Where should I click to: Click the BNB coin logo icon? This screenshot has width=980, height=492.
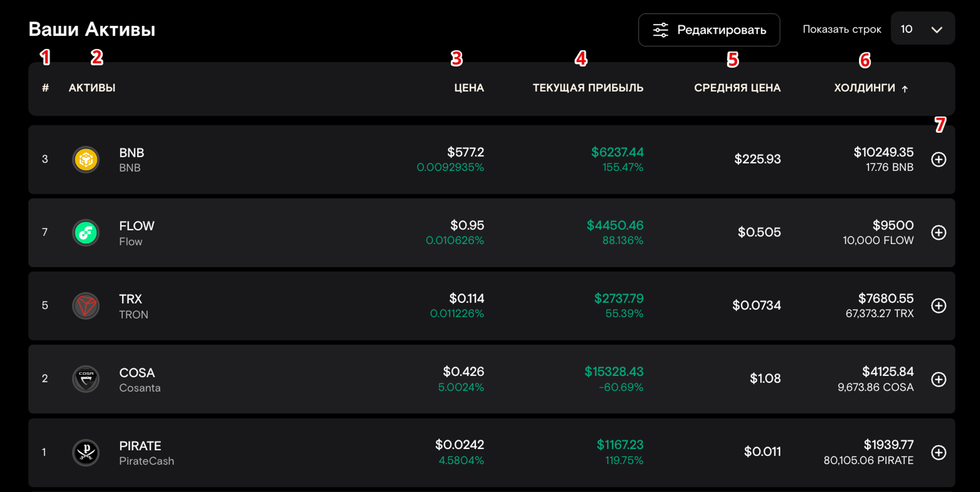tap(86, 159)
